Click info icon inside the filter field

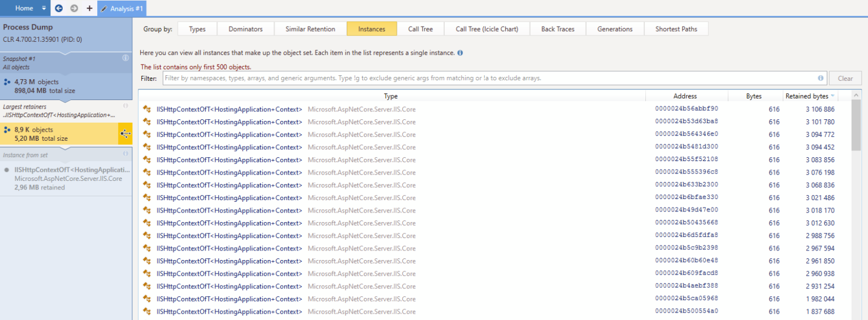821,78
